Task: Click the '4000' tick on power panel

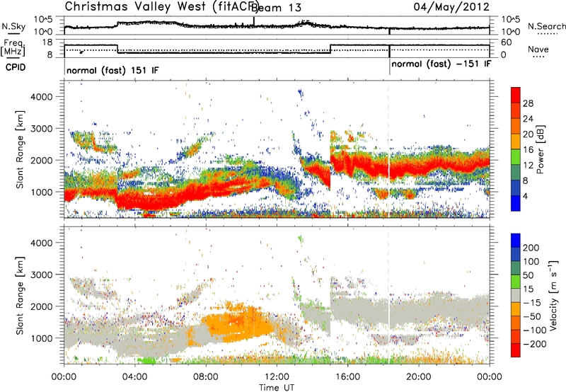Action: (x=41, y=97)
